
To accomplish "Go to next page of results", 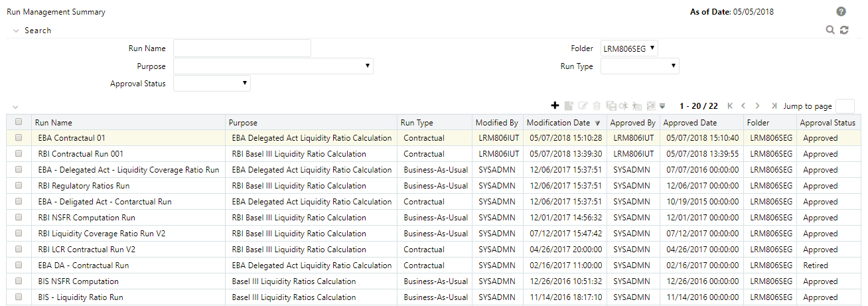I will tap(757, 106).
